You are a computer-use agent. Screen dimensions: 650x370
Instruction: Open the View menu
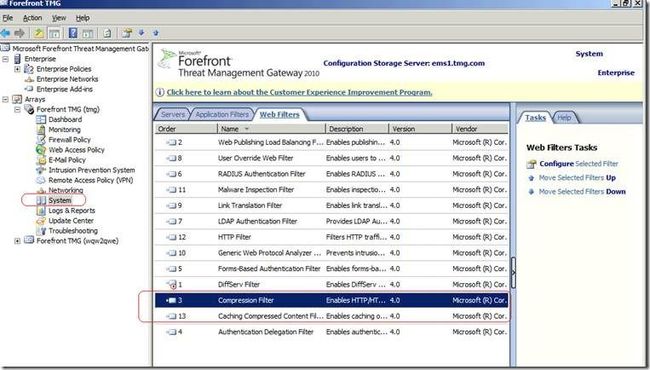(59, 18)
